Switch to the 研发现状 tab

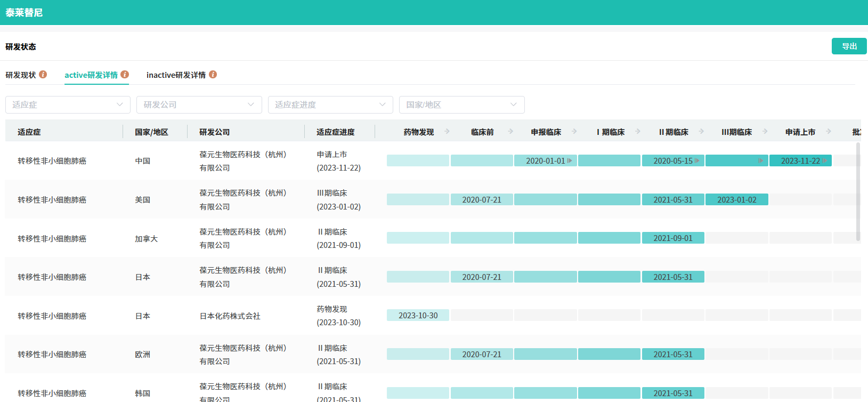21,75
